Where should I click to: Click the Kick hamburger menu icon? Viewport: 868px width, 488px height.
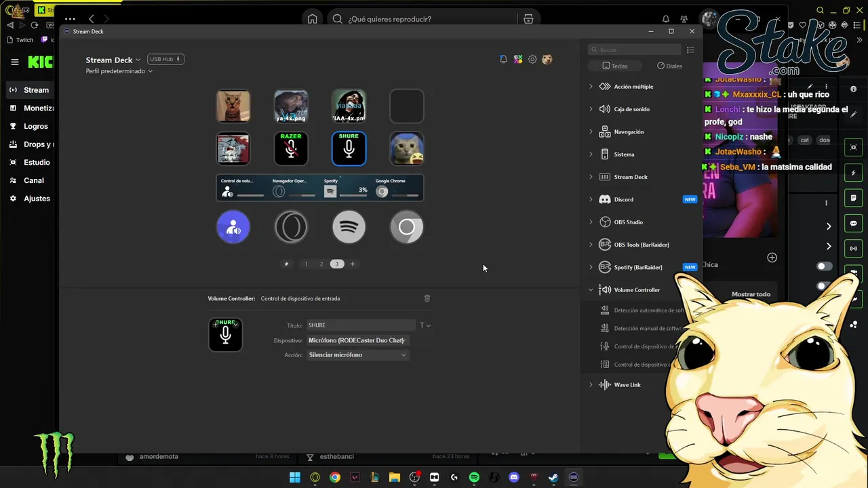tap(15, 62)
